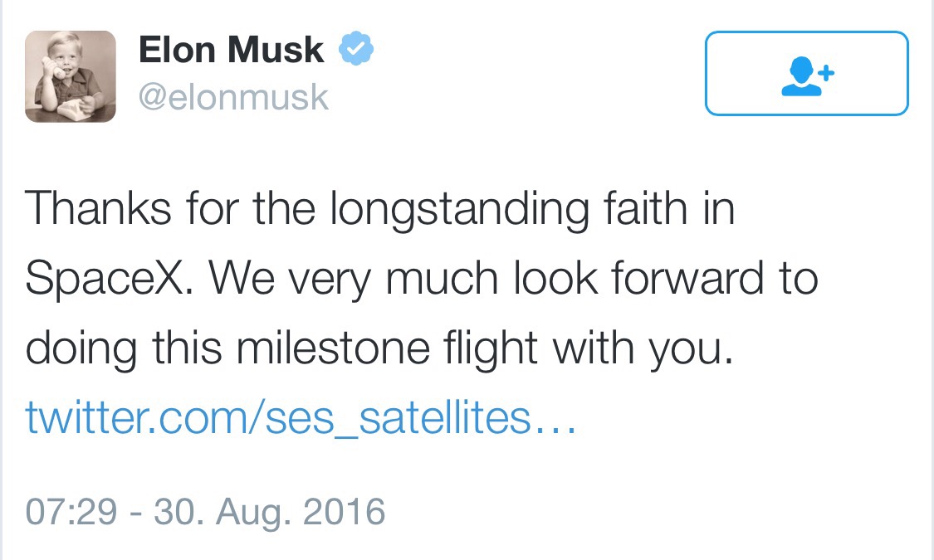The width and height of the screenshot is (934, 560).
Task: Click the word SpaceX in the tweet
Action: click(108, 280)
